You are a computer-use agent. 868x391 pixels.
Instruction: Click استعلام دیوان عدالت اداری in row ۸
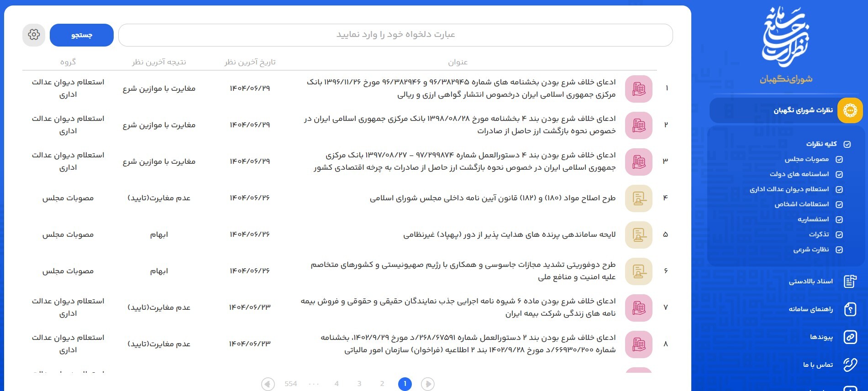pos(68,344)
